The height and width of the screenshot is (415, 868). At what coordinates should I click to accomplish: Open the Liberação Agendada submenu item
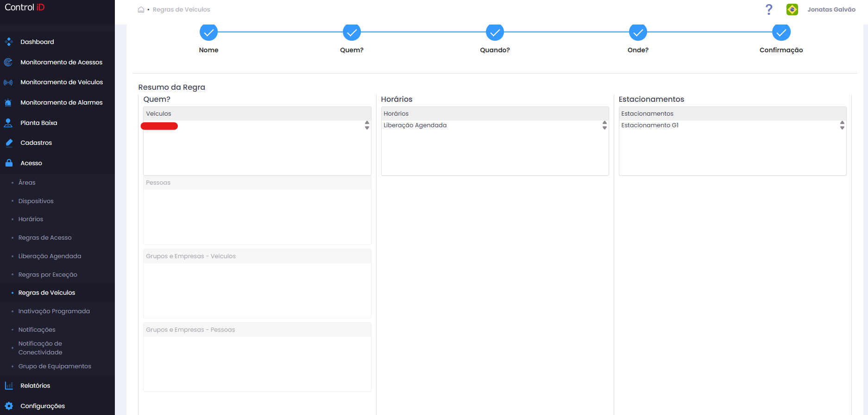coord(50,256)
